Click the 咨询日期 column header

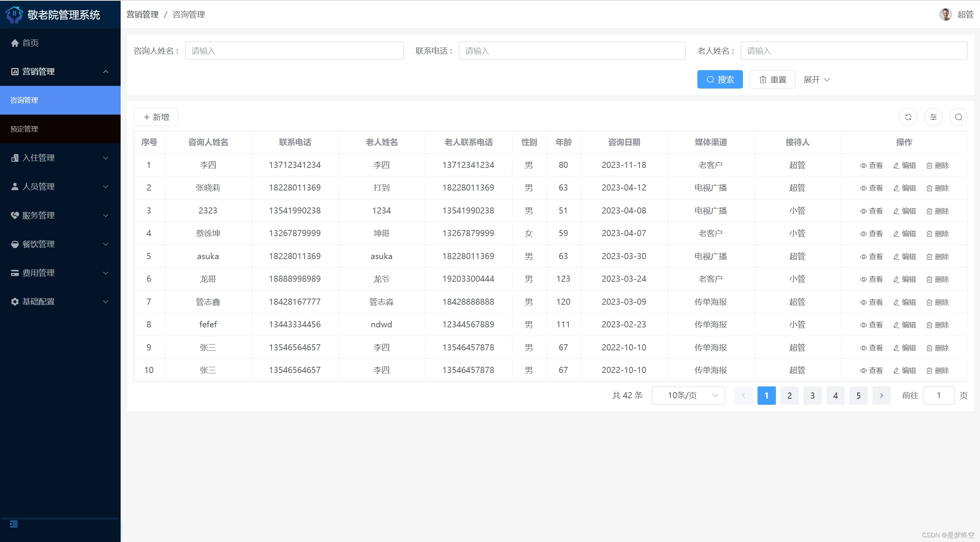click(624, 142)
